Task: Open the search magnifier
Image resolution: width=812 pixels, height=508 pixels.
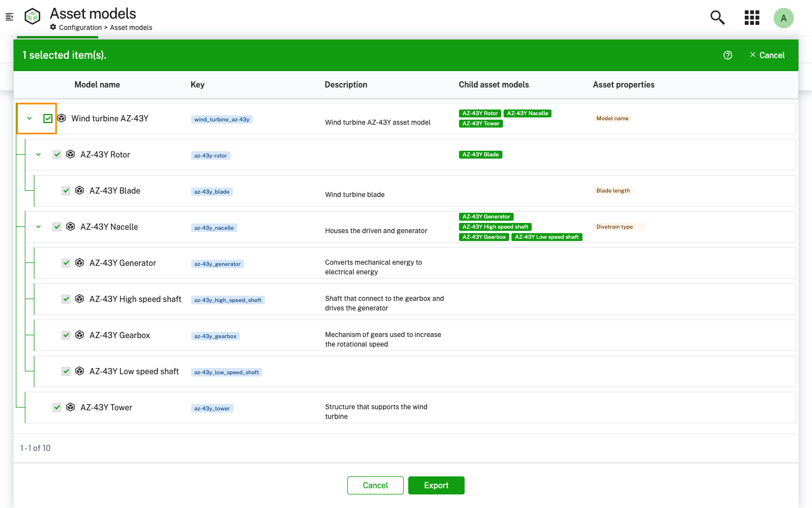Action: point(717,17)
